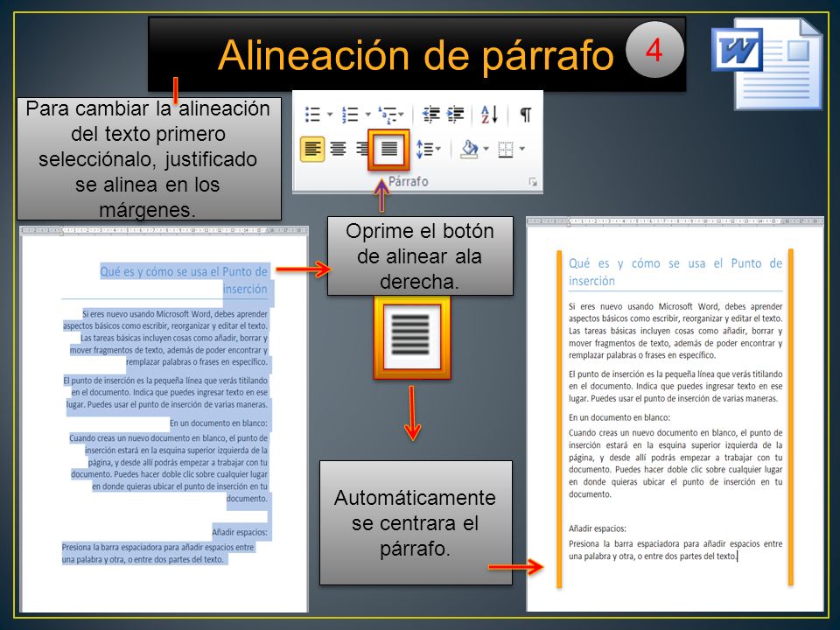Click 'Añadir espacios:' in right document
Screen dimensions: 840x630
(x=598, y=528)
